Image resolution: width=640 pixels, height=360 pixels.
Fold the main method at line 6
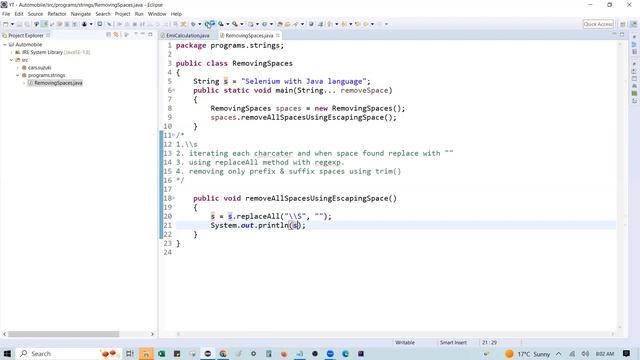[x=174, y=91]
